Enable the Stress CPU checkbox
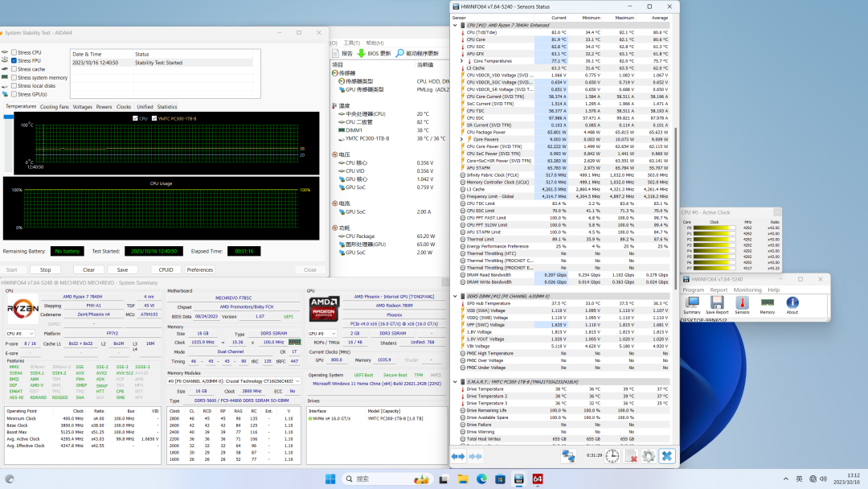The image size is (868, 489). point(14,52)
